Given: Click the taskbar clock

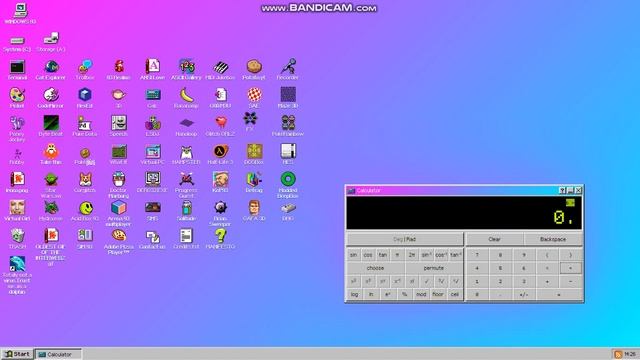Looking at the screenshot, I should pos(630,354).
